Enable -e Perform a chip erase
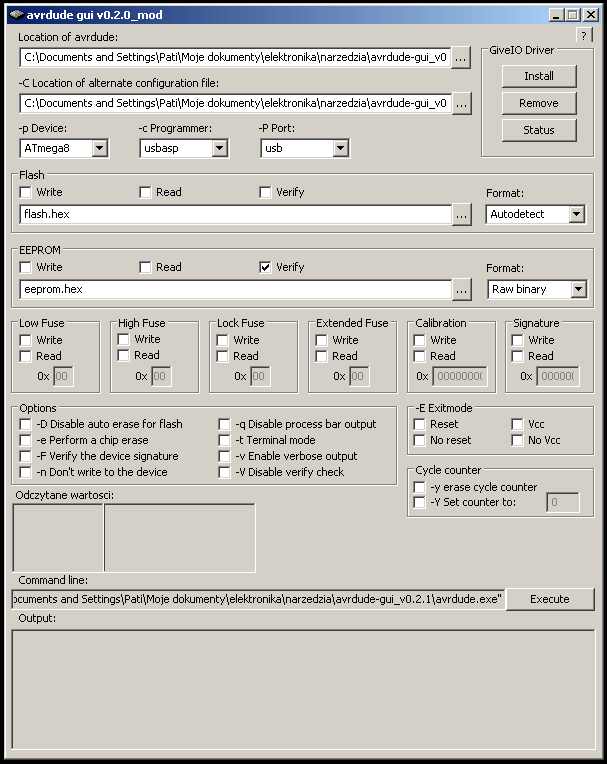 click(x=25, y=440)
